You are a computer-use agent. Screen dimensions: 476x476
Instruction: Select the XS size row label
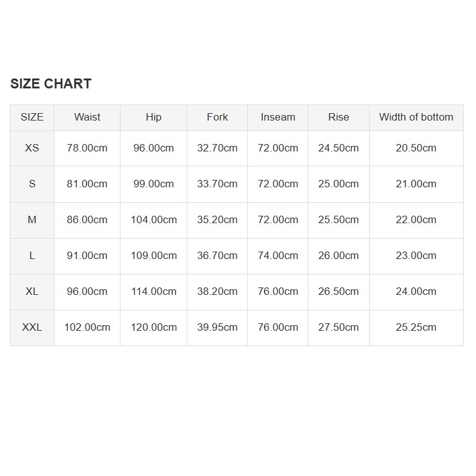[32, 148]
